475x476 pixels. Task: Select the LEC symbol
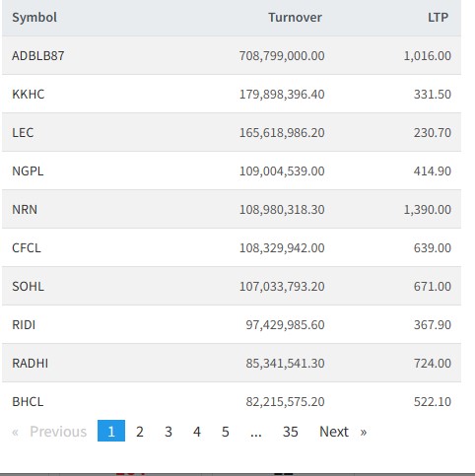pyautogui.click(x=23, y=132)
